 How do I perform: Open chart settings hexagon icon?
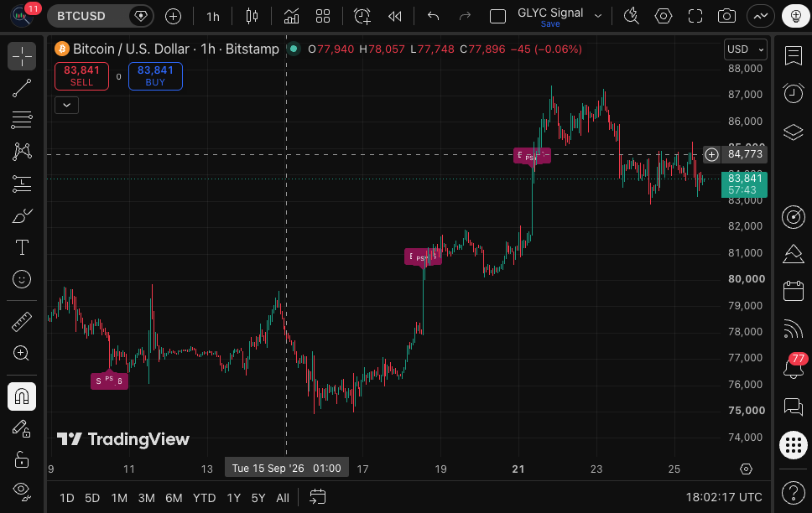click(x=664, y=17)
